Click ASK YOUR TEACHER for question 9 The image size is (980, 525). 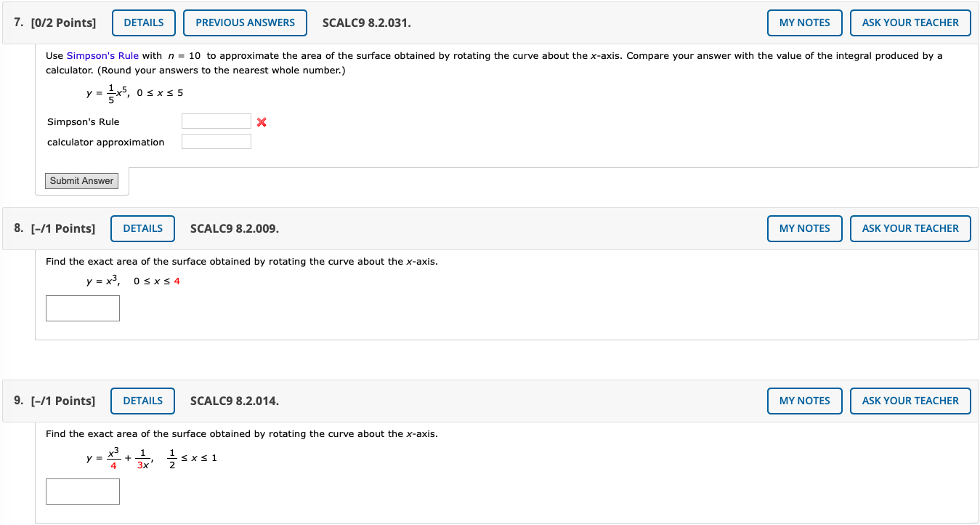point(910,401)
